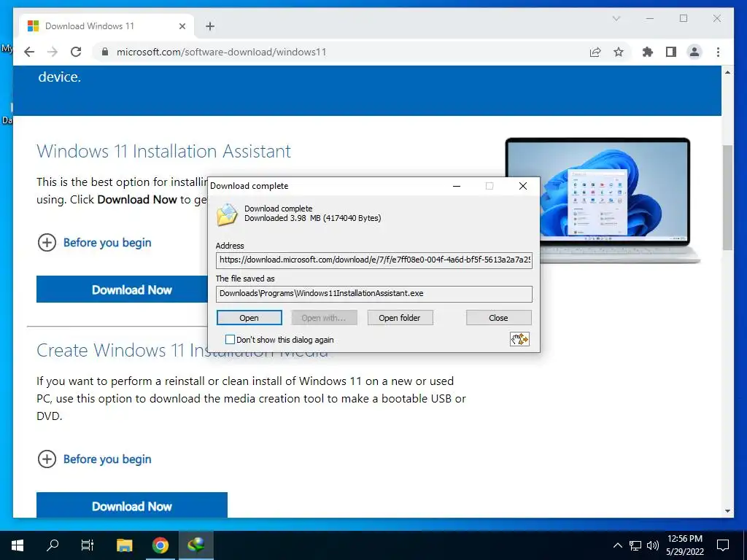The image size is (747, 560).
Task: Open Windows taskbar search
Action: [x=53, y=545]
